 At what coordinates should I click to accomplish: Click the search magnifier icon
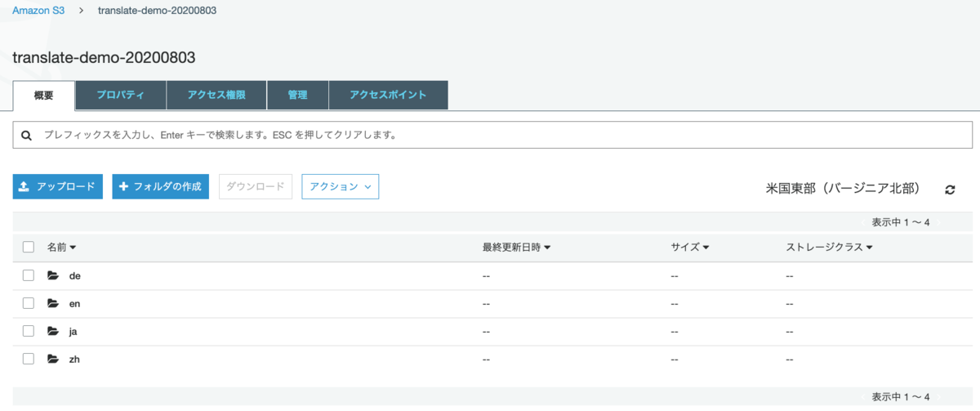27,135
